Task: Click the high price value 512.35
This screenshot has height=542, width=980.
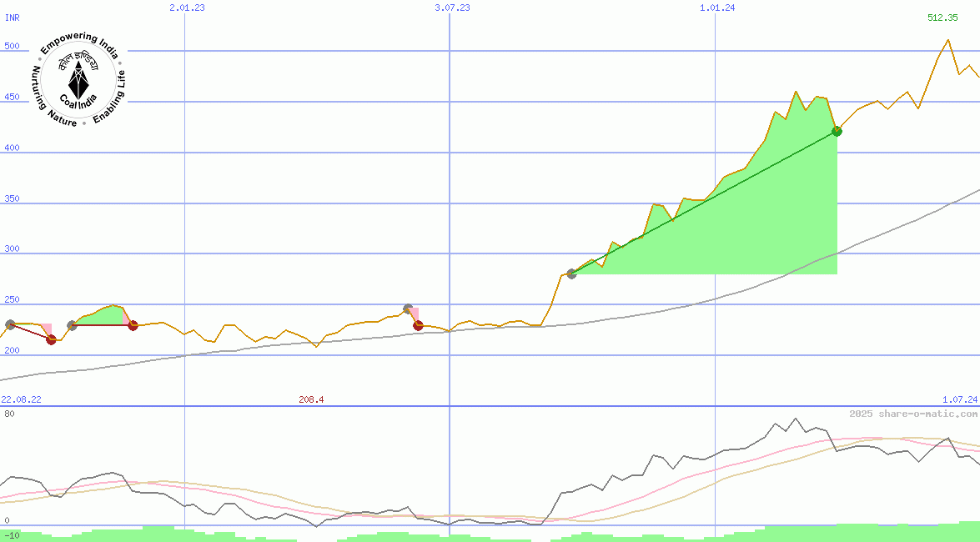Action: (942, 18)
